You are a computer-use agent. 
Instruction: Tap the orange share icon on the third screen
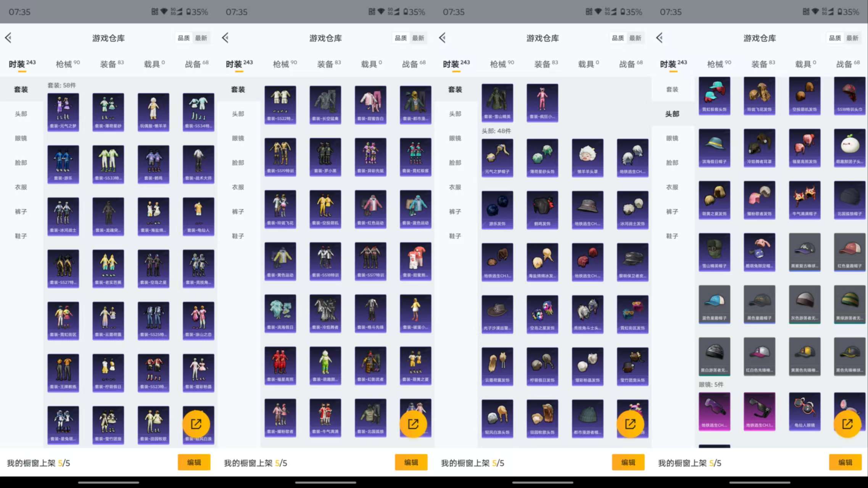(x=631, y=424)
